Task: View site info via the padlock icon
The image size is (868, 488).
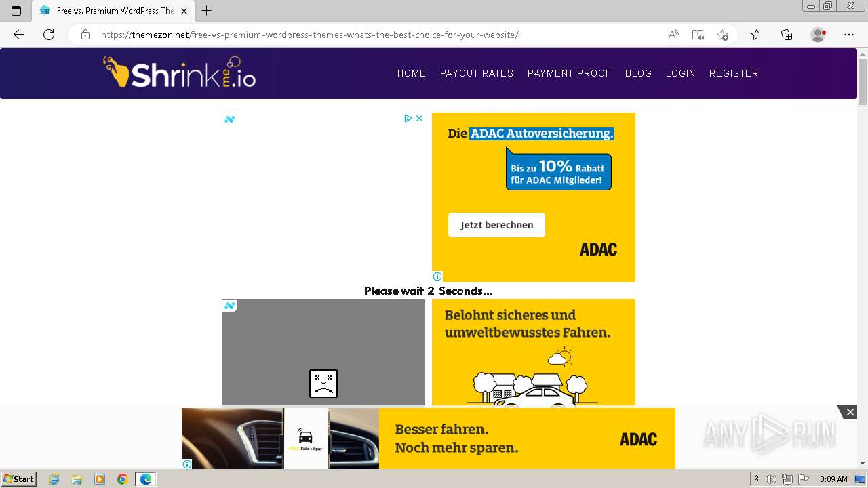Action: pos(85,35)
